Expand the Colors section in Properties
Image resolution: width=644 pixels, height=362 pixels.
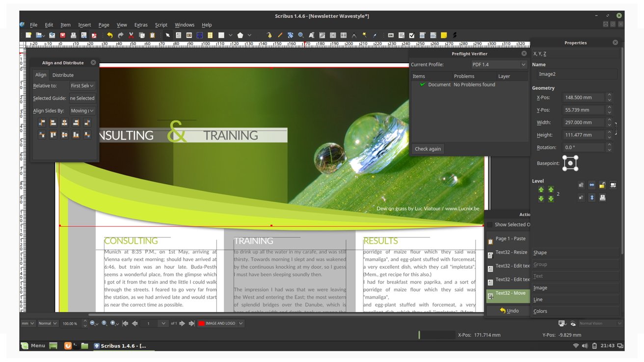[575, 311]
